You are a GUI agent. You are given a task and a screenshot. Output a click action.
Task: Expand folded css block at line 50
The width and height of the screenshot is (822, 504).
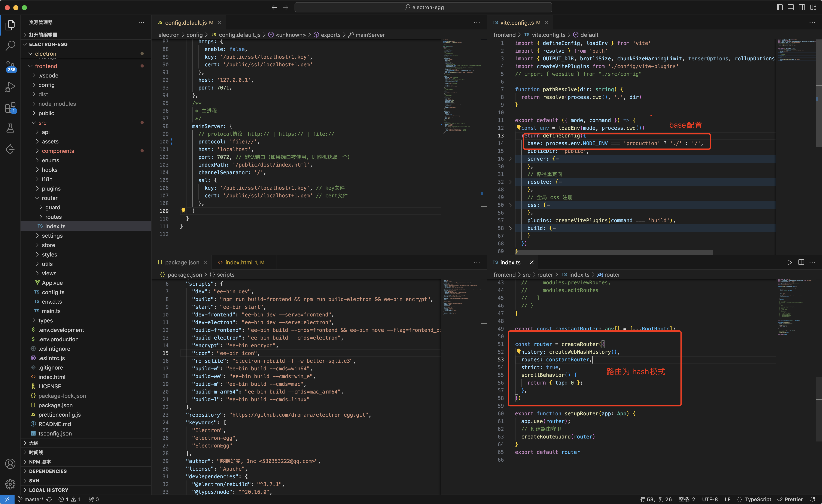pyautogui.click(x=510, y=205)
